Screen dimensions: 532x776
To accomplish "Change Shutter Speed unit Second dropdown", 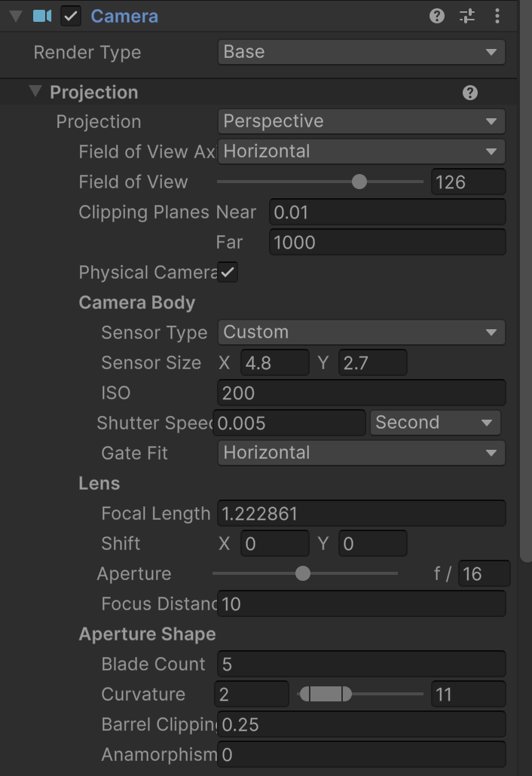I will 435,423.
